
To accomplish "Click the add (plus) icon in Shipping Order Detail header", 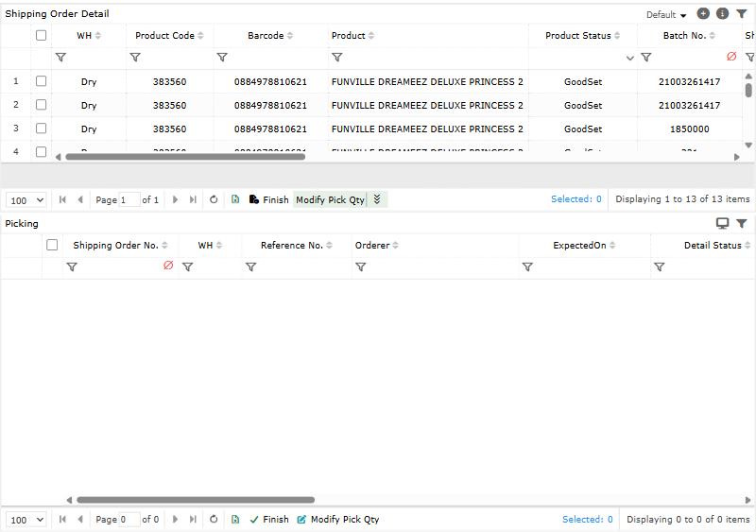I will [703, 13].
